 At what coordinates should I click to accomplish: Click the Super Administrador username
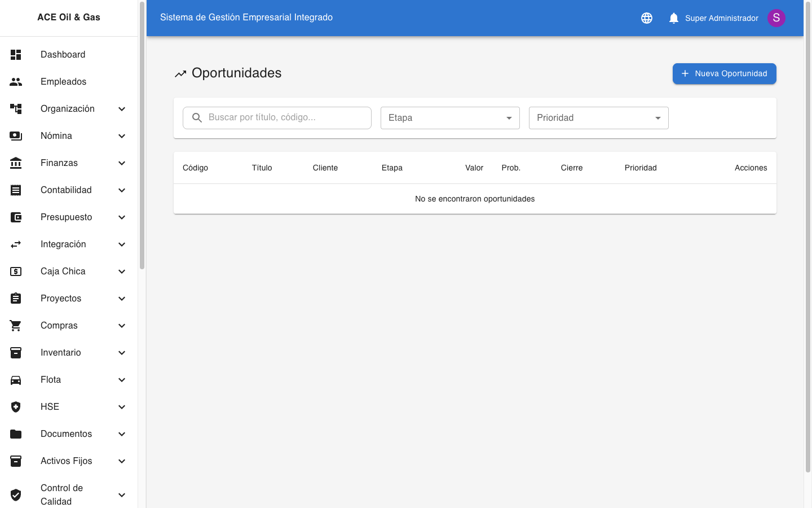(721, 18)
